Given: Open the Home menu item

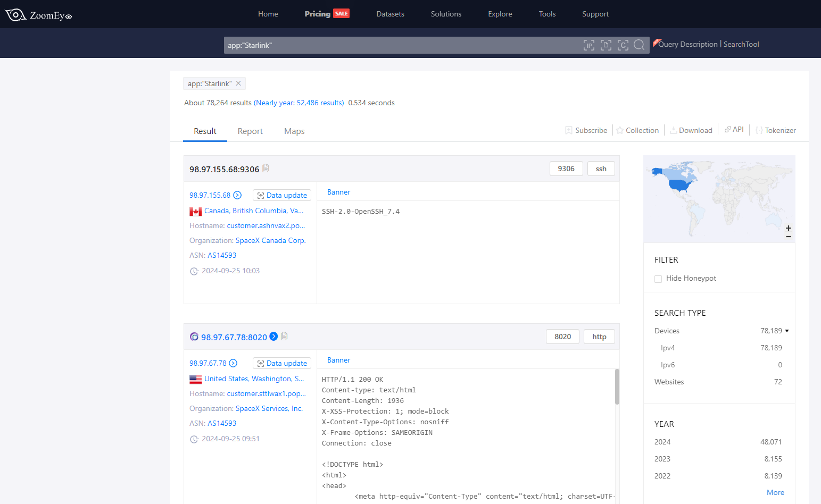Looking at the screenshot, I should click(x=268, y=14).
